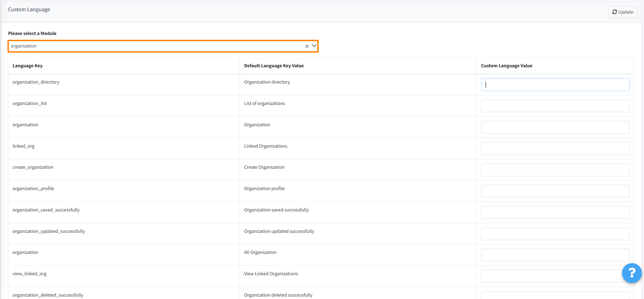Select the organization option in the module field

[x=24, y=46]
